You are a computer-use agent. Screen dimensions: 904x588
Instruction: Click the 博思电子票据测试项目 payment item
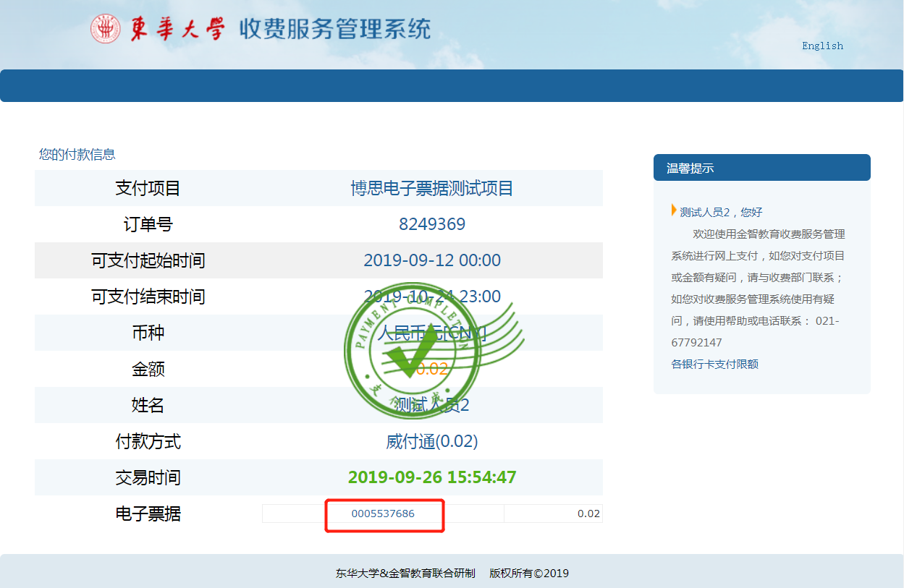(432, 189)
